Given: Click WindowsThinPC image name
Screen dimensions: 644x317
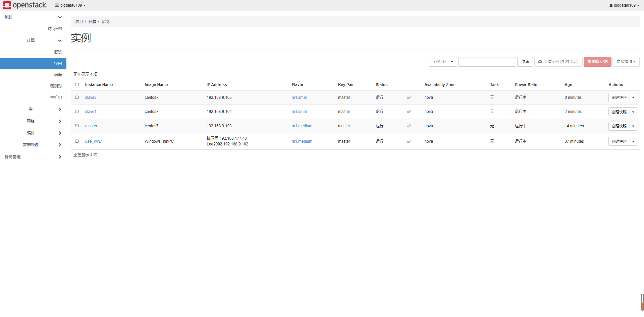Looking at the screenshot, I should (x=159, y=141).
